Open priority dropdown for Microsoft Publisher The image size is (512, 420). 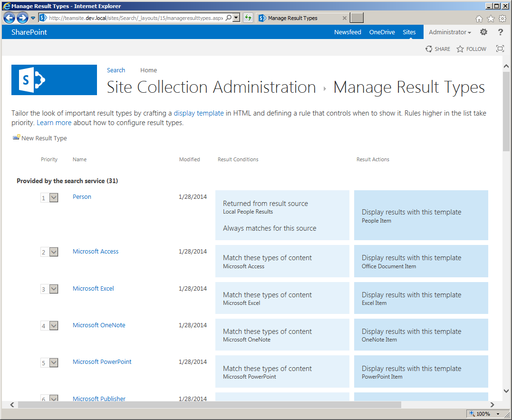point(54,398)
